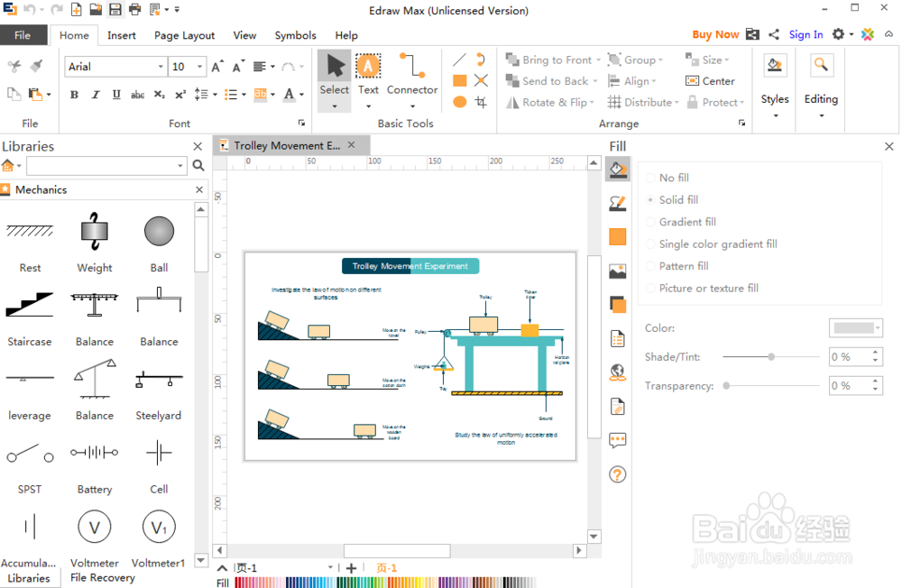Image resolution: width=902 pixels, height=588 pixels.
Task: Open the File Recovery tab at bottom
Action: (103, 578)
